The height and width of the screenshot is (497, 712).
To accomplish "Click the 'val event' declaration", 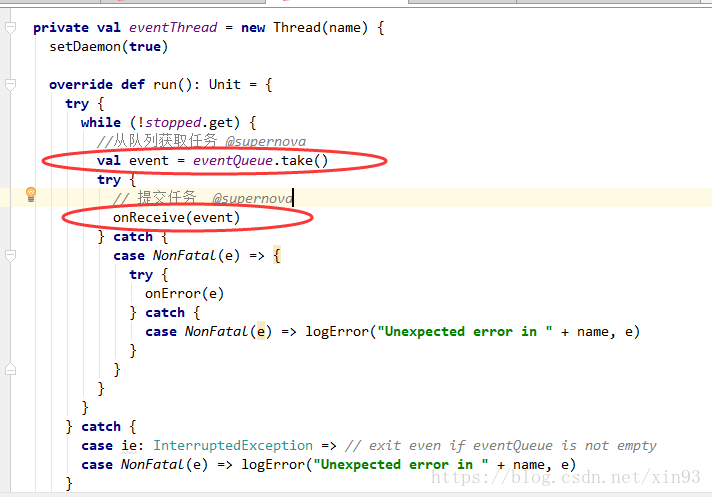I will pos(133,161).
